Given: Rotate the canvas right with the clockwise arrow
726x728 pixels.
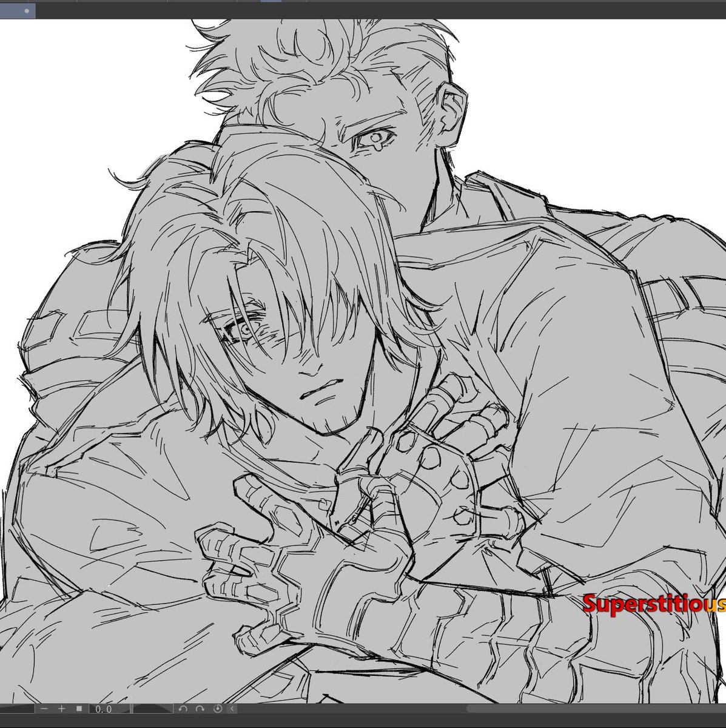Looking at the screenshot, I should [200, 709].
